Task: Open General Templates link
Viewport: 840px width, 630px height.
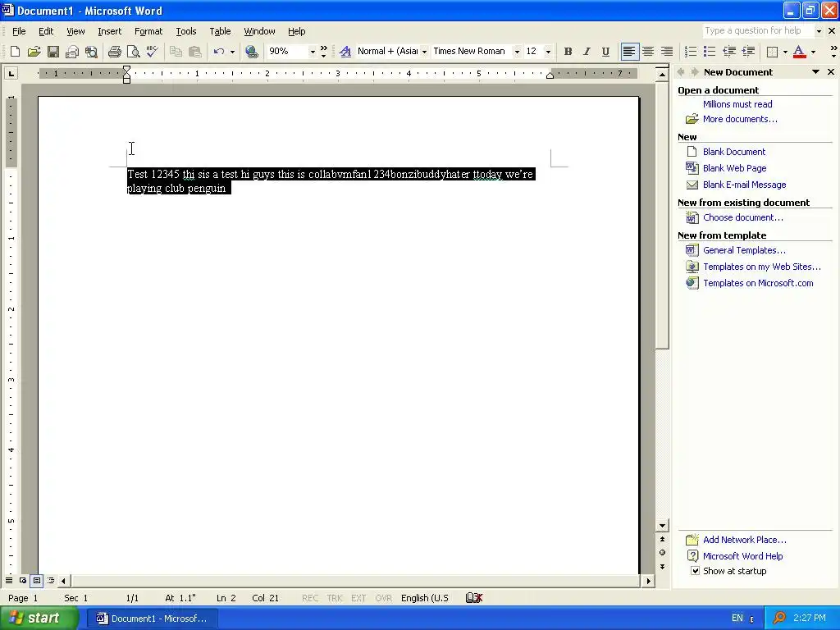Action: [744, 250]
